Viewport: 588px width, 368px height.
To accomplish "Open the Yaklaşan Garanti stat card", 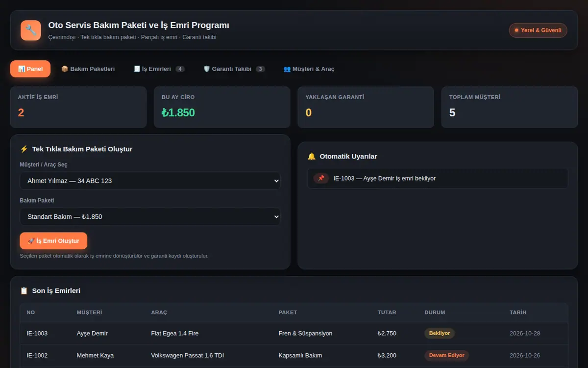I will coord(366,107).
